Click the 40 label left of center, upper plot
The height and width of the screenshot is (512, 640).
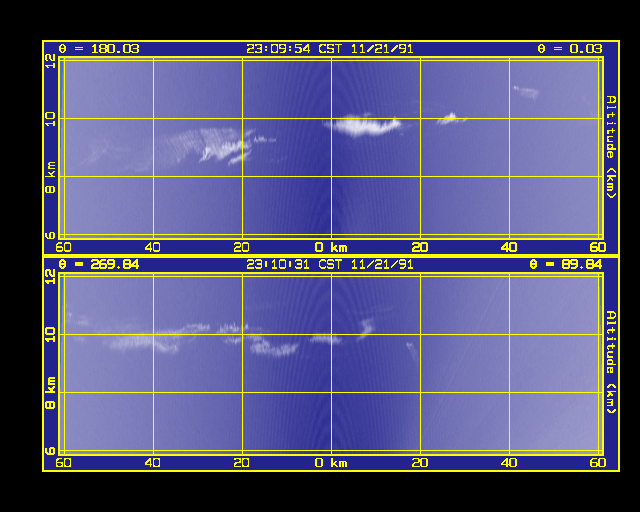coord(153,247)
